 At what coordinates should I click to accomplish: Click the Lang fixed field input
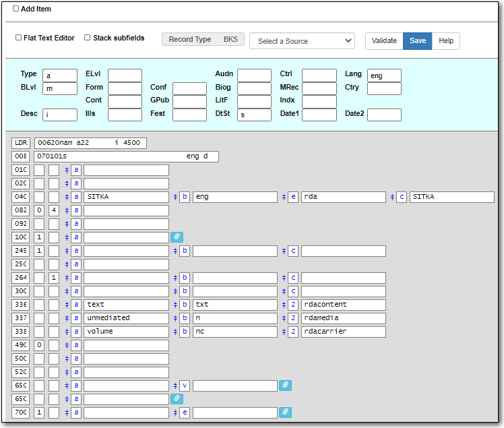[x=384, y=75]
